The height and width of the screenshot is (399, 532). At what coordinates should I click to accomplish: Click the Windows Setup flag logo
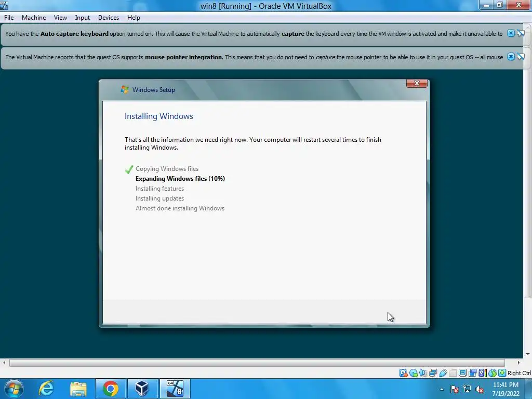click(x=125, y=89)
